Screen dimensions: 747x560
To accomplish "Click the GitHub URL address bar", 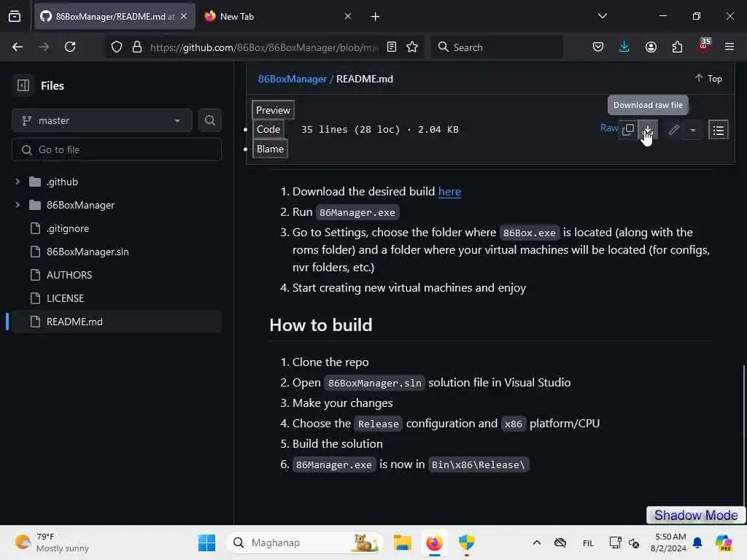I will [x=264, y=47].
